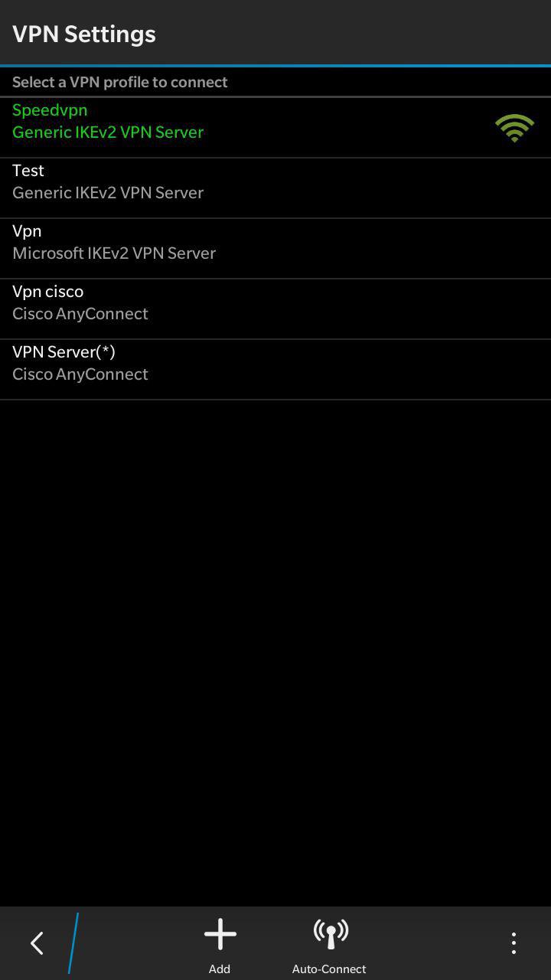
Task: Click Cisco AnyConnect under Vpn cisco
Action: pos(80,313)
